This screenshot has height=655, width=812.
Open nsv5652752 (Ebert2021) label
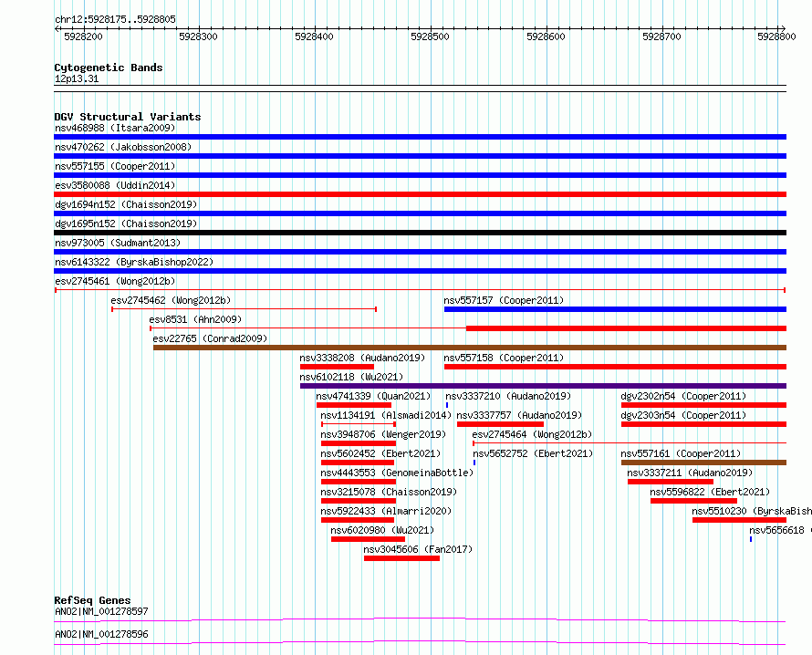pos(533,453)
